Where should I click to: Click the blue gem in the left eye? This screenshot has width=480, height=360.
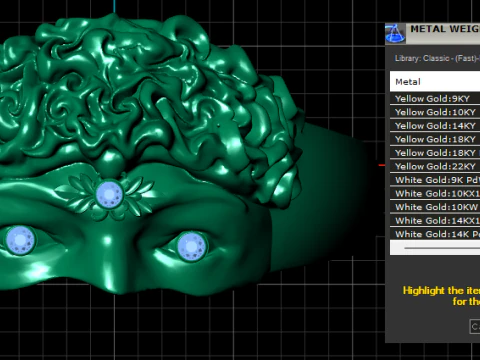[x=20, y=240]
